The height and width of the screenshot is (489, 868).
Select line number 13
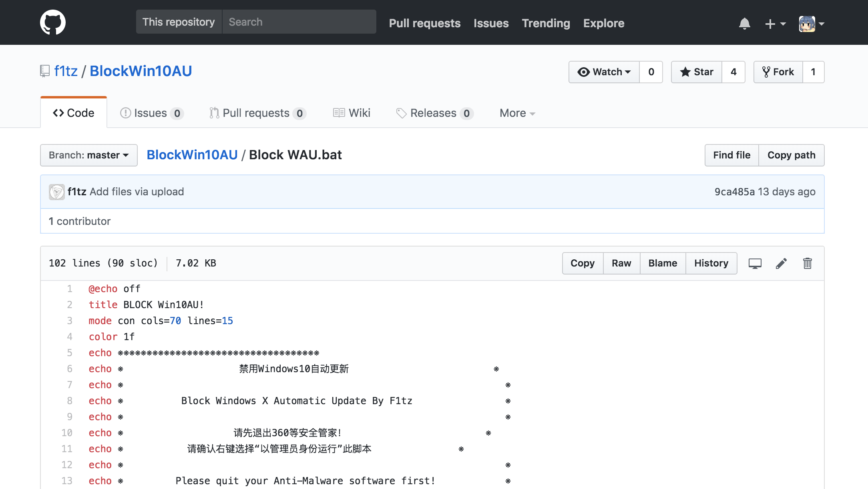67,481
